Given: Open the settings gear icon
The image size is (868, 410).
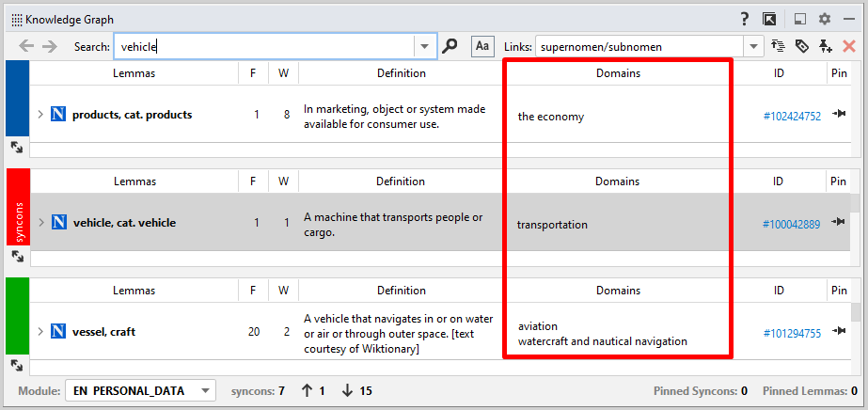Looking at the screenshot, I should 825,19.
